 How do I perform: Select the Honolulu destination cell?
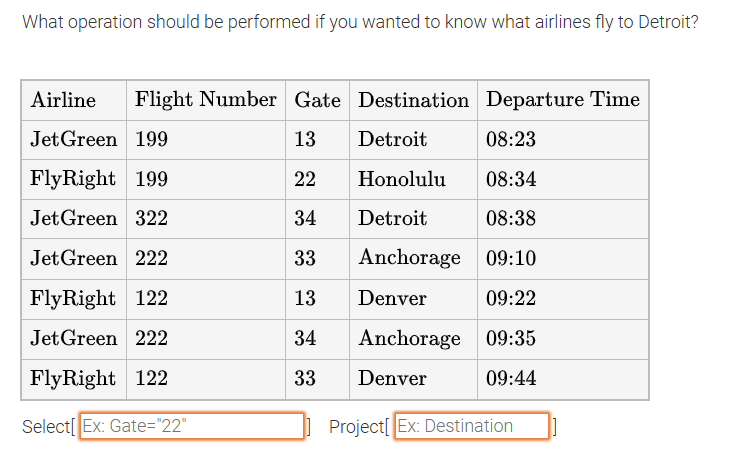(402, 179)
